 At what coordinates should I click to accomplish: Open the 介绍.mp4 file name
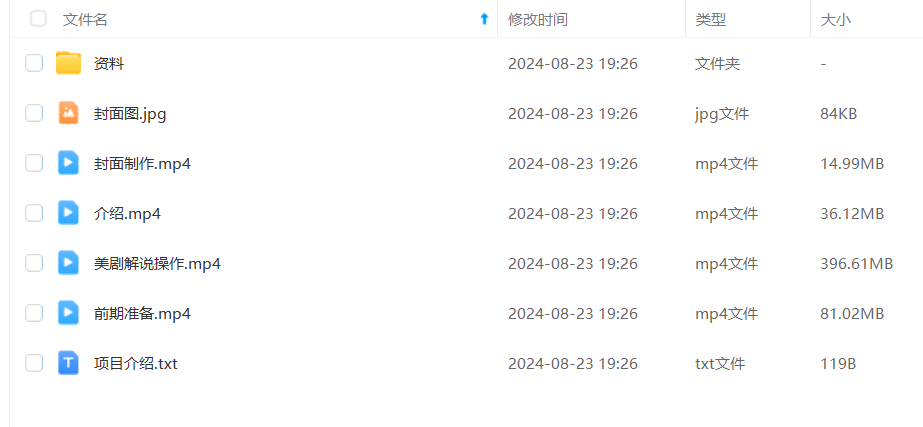tap(127, 213)
